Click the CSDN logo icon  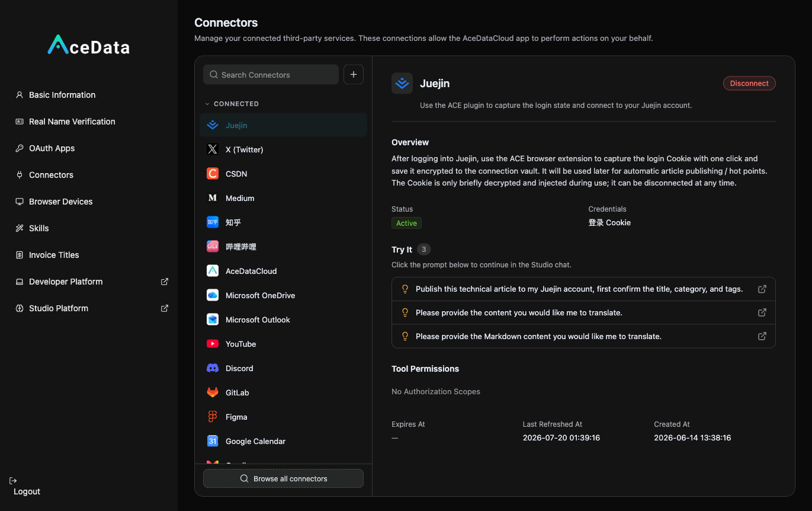pyautogui.click(x=213, y=174)
